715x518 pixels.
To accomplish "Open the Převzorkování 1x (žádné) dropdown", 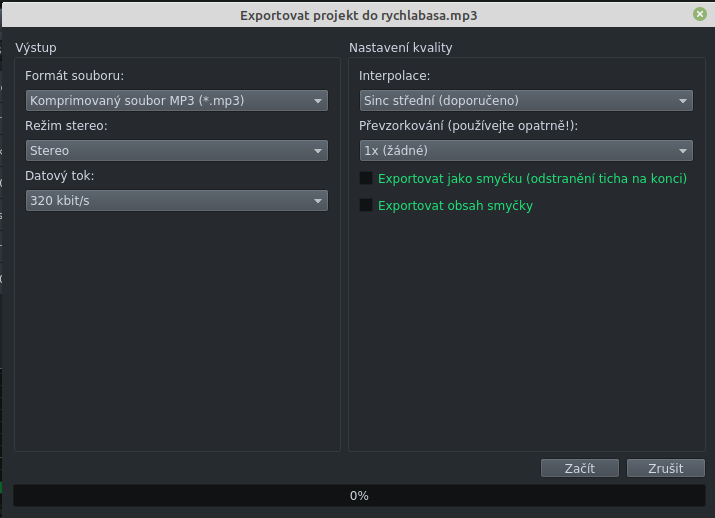I will [526, 151].
